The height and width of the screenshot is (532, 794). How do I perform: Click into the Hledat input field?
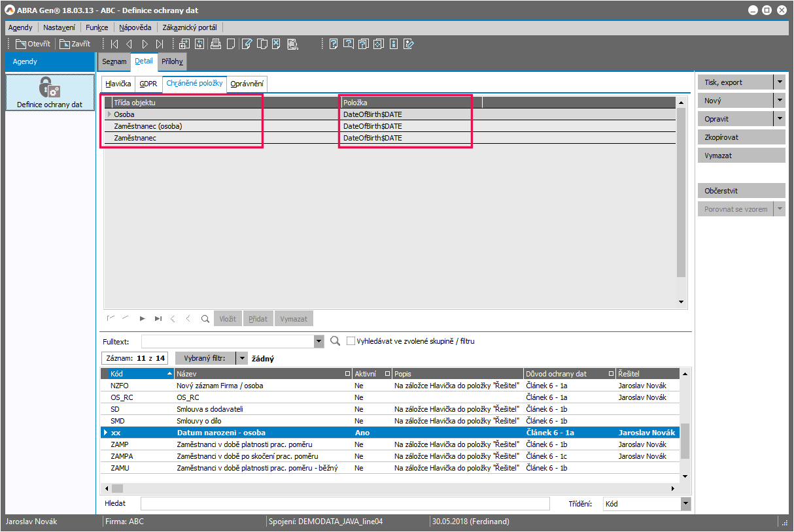[345, 504]
